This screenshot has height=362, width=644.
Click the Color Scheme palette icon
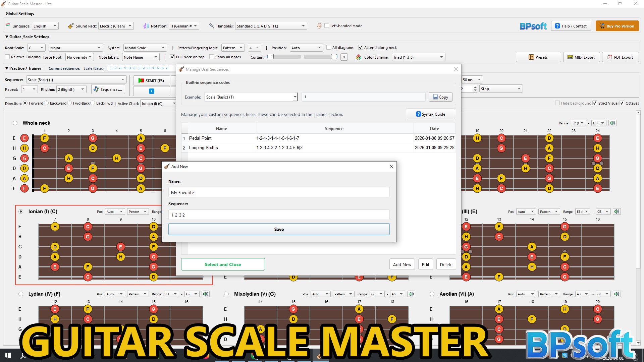point(359,57)
